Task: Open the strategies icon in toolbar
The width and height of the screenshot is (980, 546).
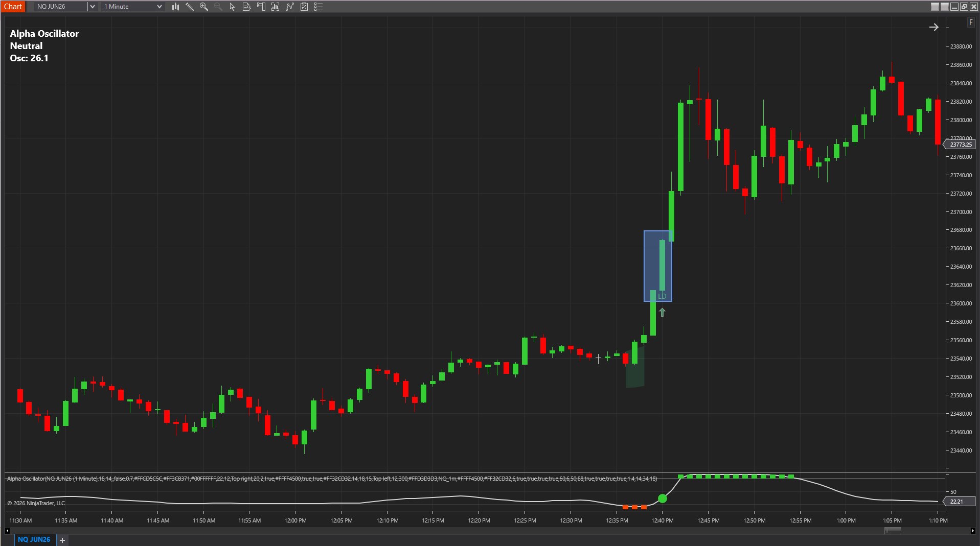Action: click(x=304, y=7)
